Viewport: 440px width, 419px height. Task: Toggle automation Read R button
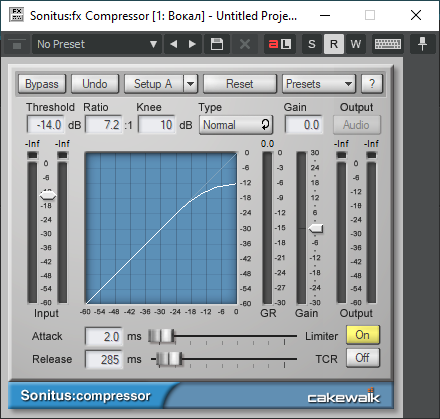click(334, 44)
